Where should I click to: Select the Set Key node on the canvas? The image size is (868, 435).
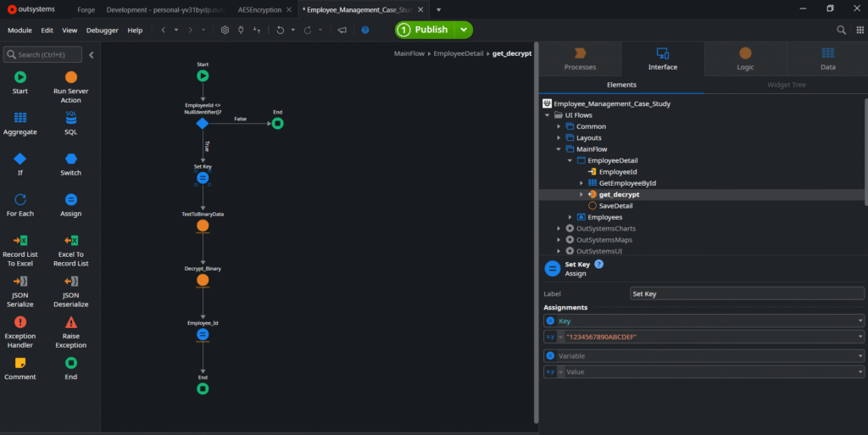[203, 178]
